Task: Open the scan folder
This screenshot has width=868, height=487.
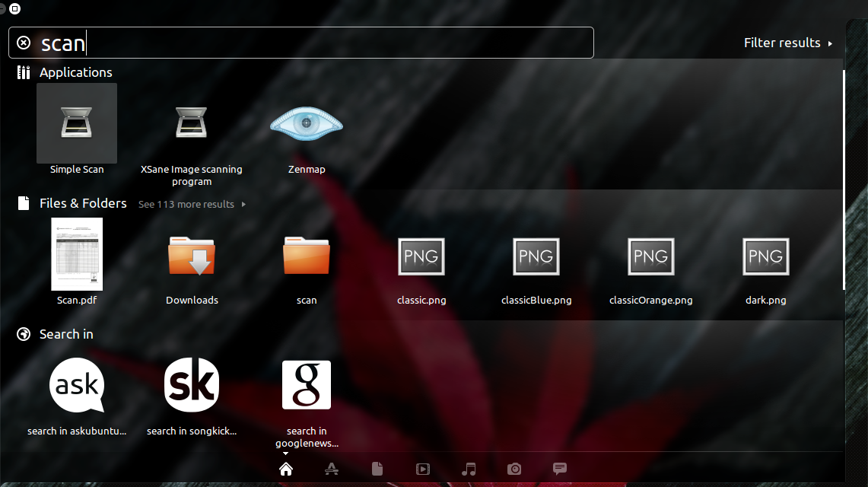Action: [x=307, y=255]
